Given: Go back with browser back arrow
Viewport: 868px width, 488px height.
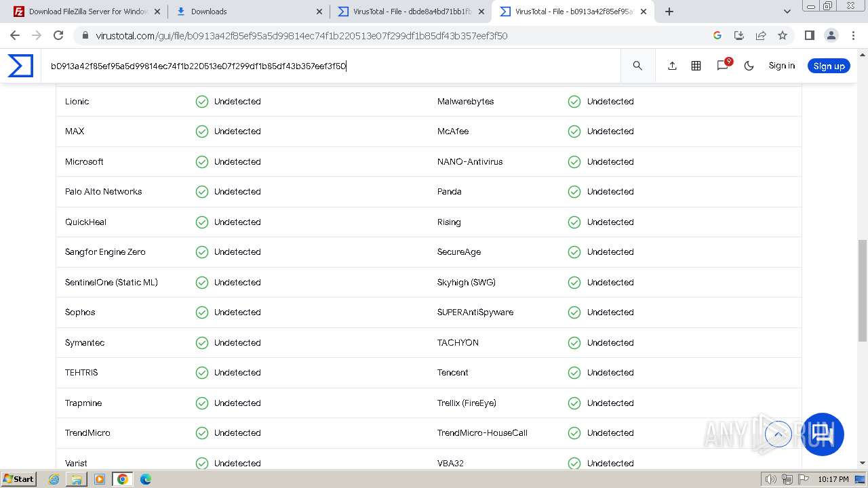Looking at the screenshot, I should coord(15,35).
